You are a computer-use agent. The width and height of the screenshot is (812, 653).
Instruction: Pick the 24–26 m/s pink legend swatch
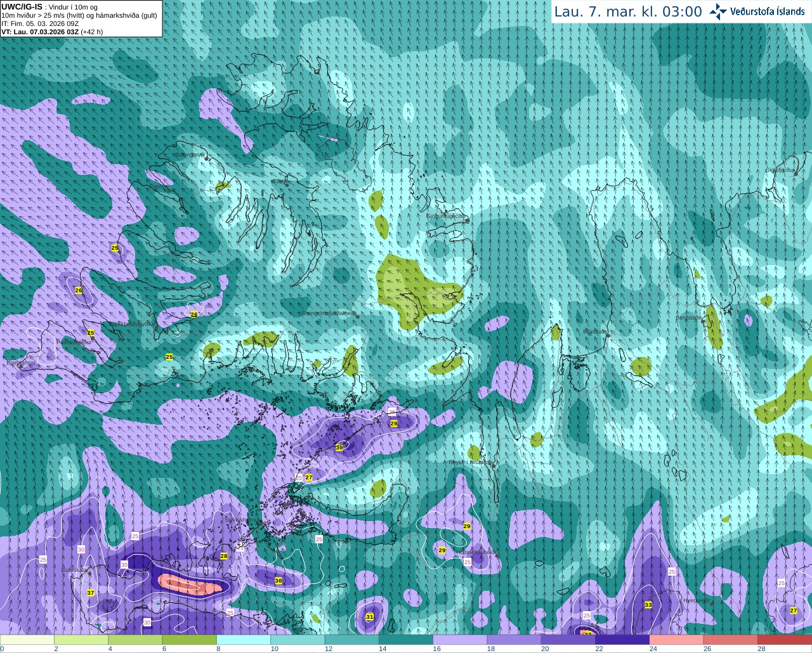click(677, 640)
